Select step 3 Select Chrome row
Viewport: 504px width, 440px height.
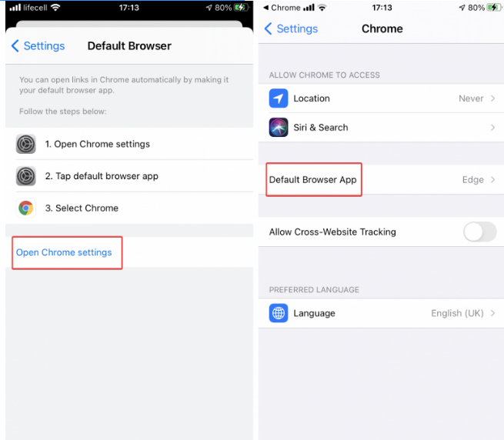click(129, 208)
